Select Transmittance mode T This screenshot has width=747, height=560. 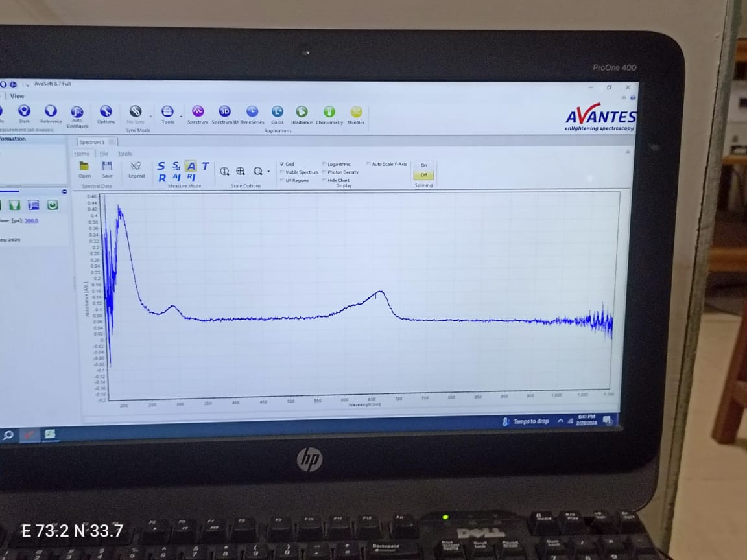206,166
